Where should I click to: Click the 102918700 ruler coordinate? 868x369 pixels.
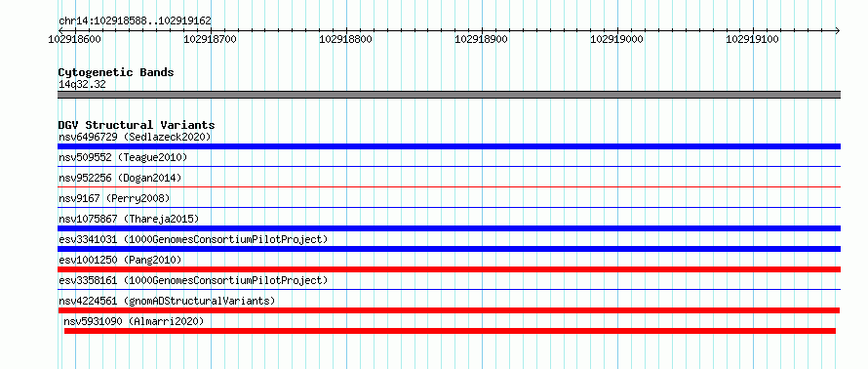click(x=210, y=39)
